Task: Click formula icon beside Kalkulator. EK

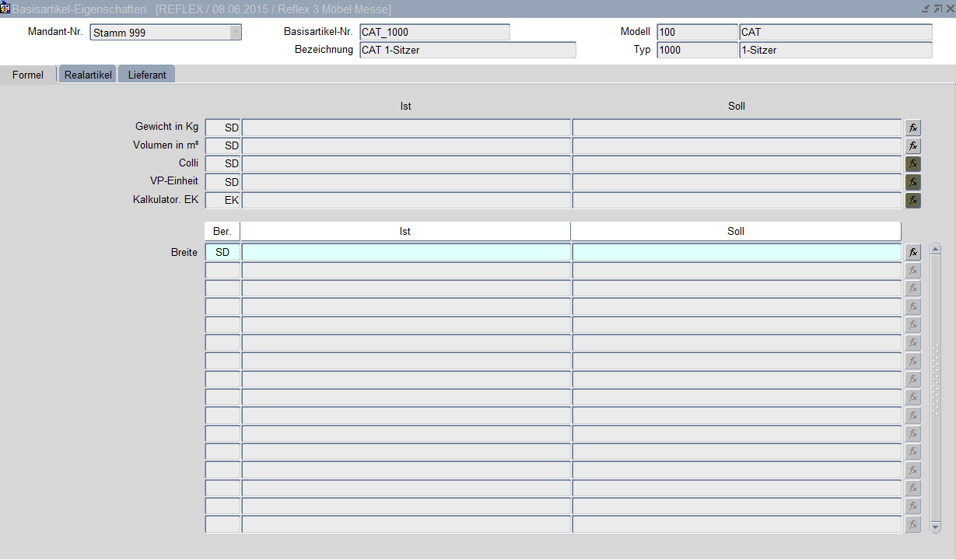Action: click(913, 200)
